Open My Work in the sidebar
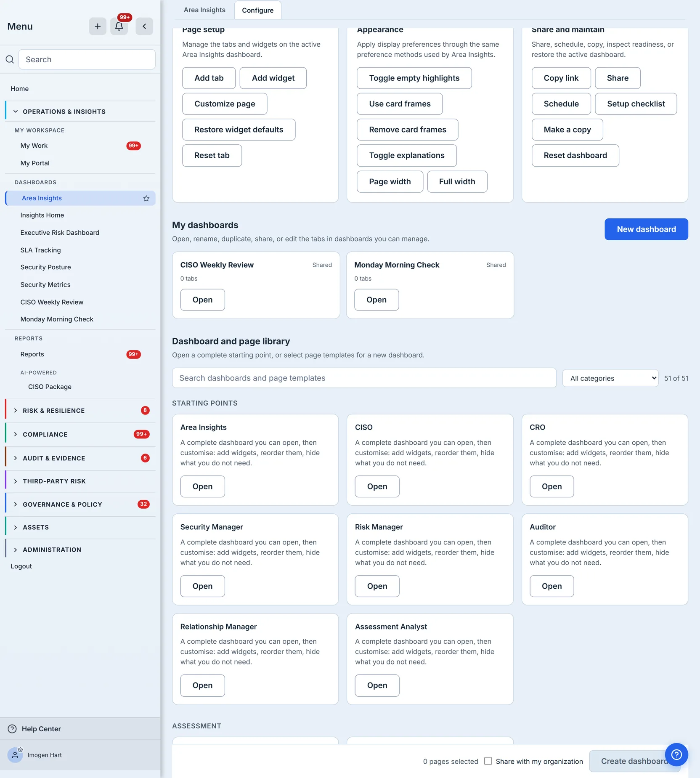This screenshot has width=700, height=778. [34, 146]
